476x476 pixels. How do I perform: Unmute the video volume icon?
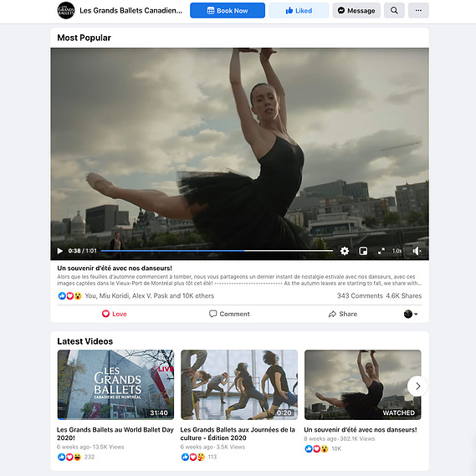pyautogui.click(x=417, y=251)
